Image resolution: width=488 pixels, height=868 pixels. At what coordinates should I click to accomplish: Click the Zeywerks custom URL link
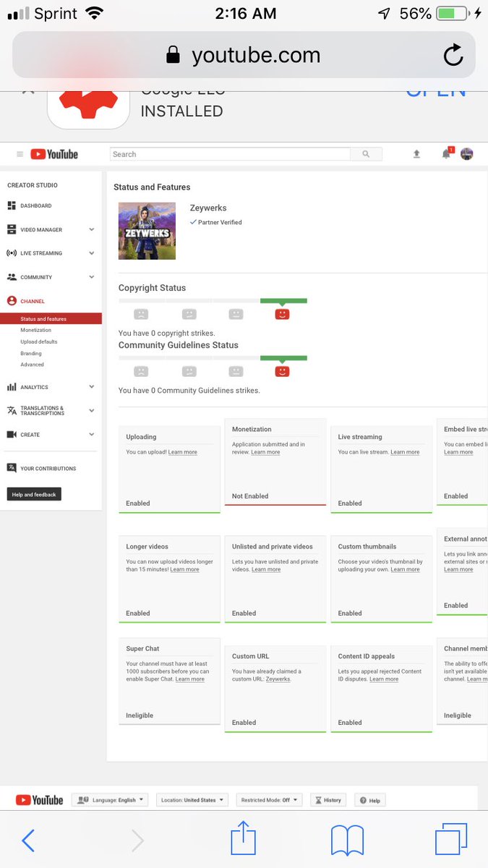[x=278, y=679]
